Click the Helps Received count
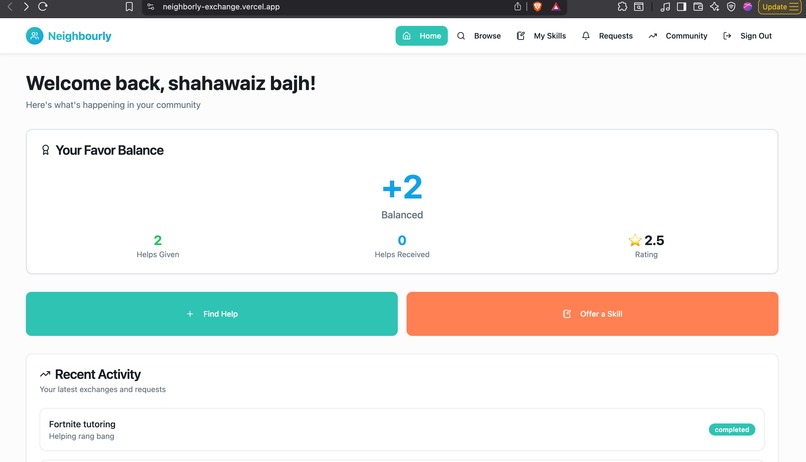 point(402,241)
